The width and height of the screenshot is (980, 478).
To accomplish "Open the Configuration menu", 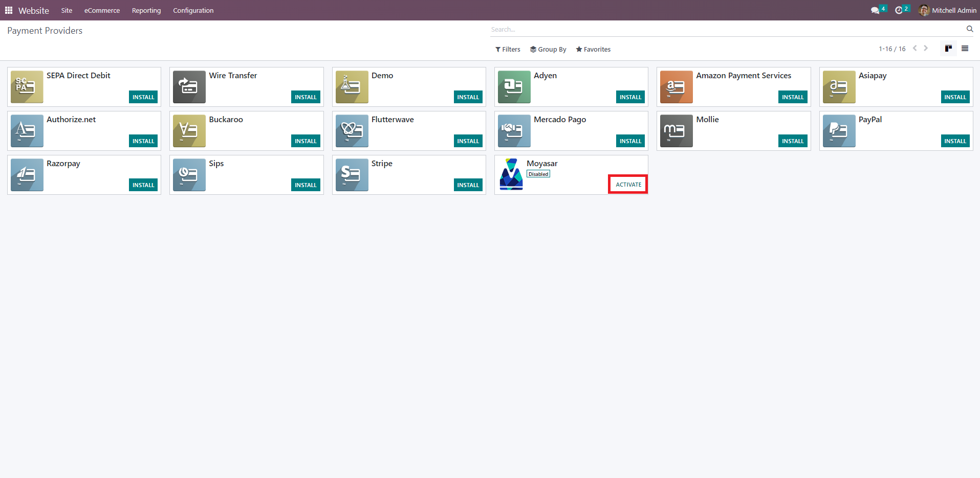I will [193, 10].
